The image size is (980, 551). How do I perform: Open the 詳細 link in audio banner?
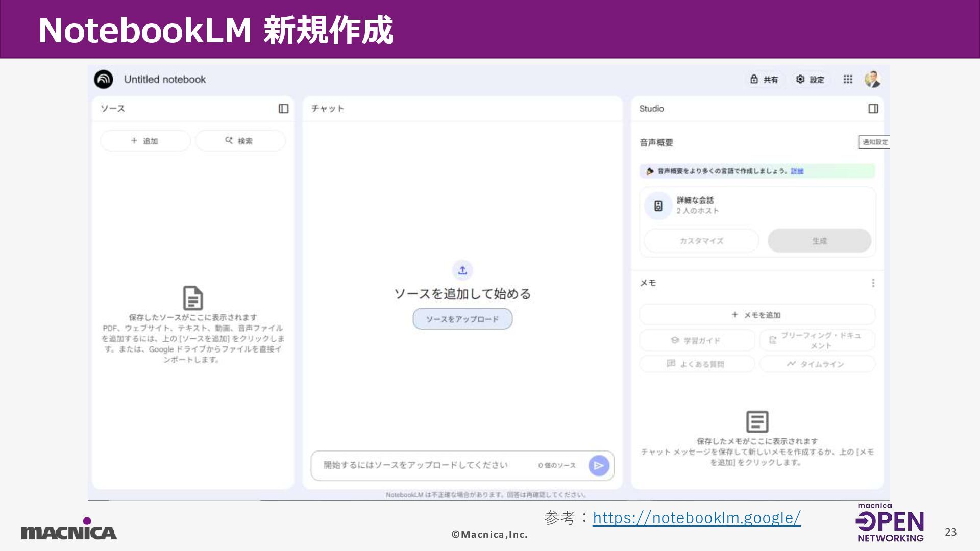coord(797,171)
